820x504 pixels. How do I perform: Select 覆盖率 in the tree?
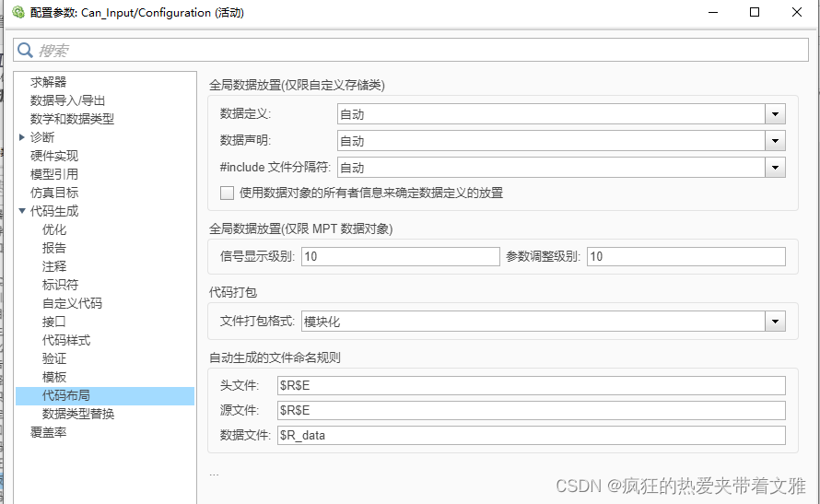(48, 432)
